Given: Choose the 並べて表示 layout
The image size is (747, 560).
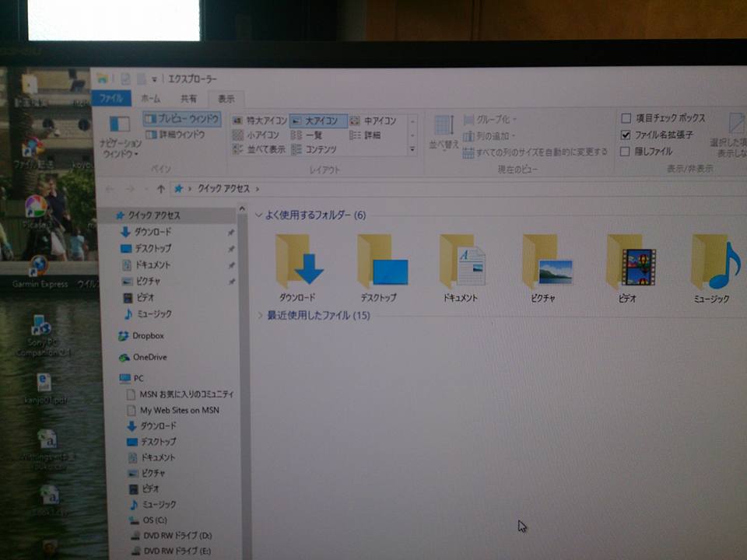Looking at the screenshot, I should tap(258, 149).
